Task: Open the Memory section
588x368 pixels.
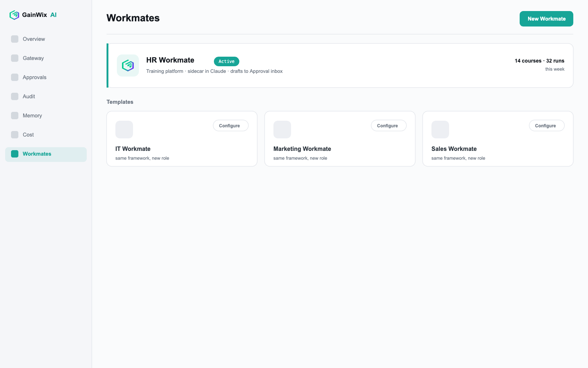Action: (x=46, y=116)
